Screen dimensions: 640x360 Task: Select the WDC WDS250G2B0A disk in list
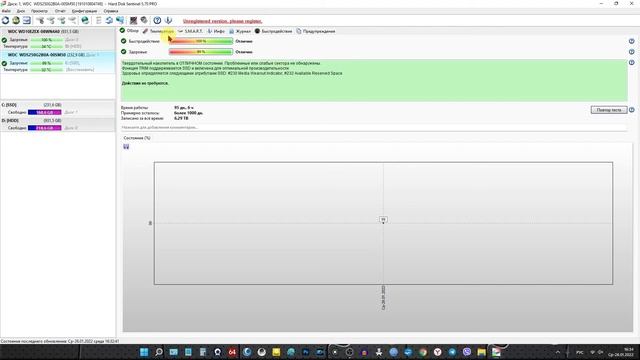[x=58, y=62]
